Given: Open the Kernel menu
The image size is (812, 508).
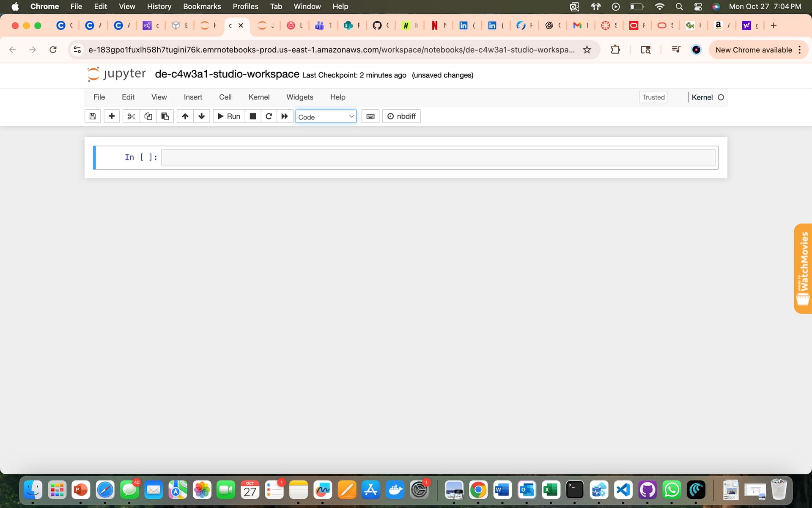Looking at the screenshot, I should pos(259,97).
